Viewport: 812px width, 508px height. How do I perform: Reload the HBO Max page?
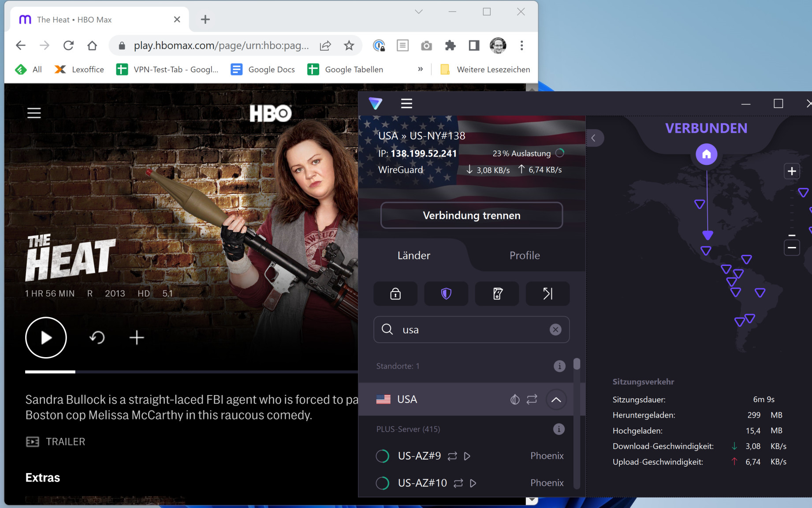click(x=68, y=45)
